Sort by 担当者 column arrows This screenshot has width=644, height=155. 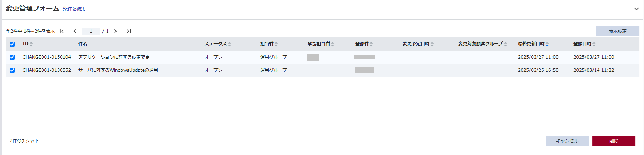276,44
